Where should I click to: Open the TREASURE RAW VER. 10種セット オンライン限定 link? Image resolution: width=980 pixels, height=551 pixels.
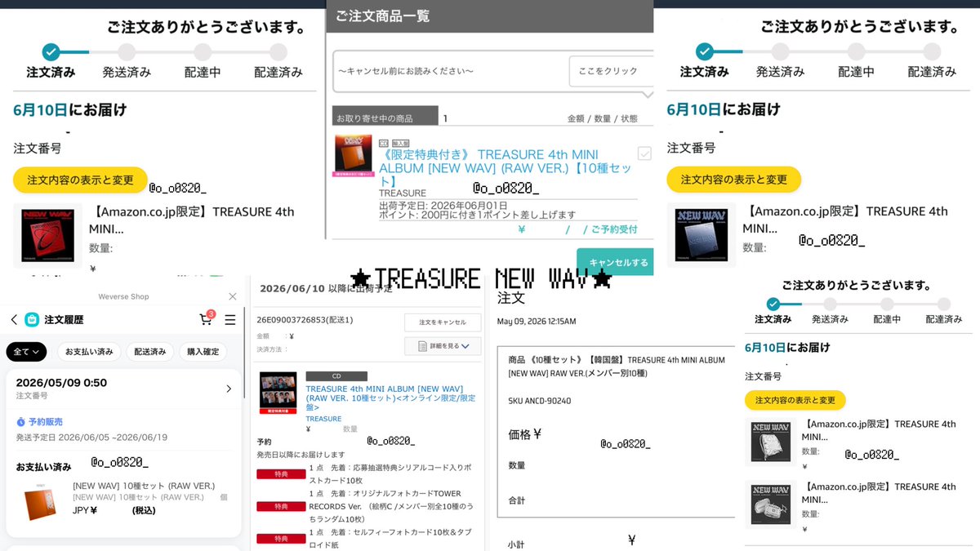tap(390, 398)
